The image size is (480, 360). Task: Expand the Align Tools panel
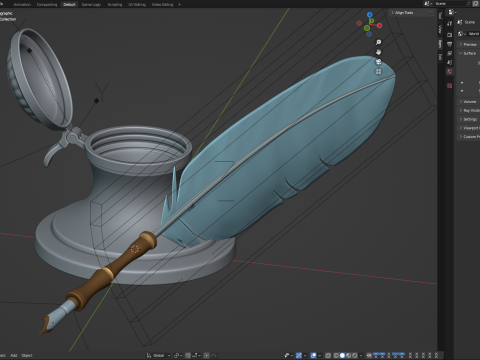pyautogui.click(x=412, y=13)
